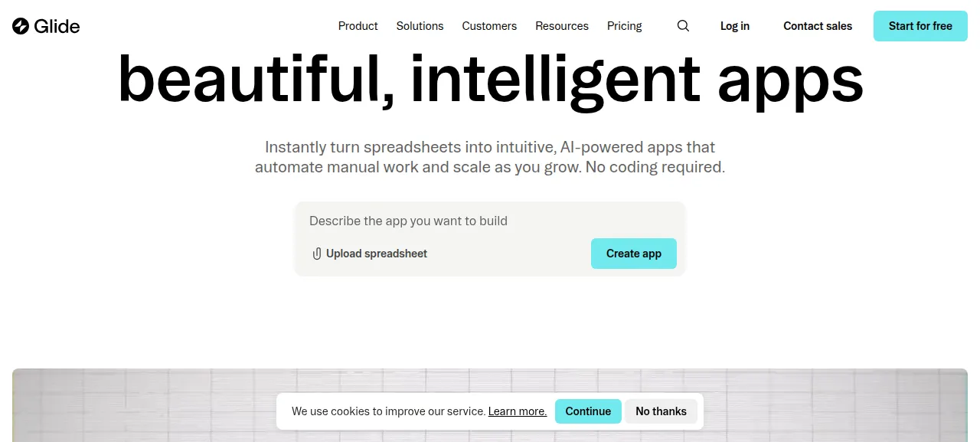Viewport: 980px width, 442px height.
Task: Click the paperclip attachment icon
Action: [316, 254]
